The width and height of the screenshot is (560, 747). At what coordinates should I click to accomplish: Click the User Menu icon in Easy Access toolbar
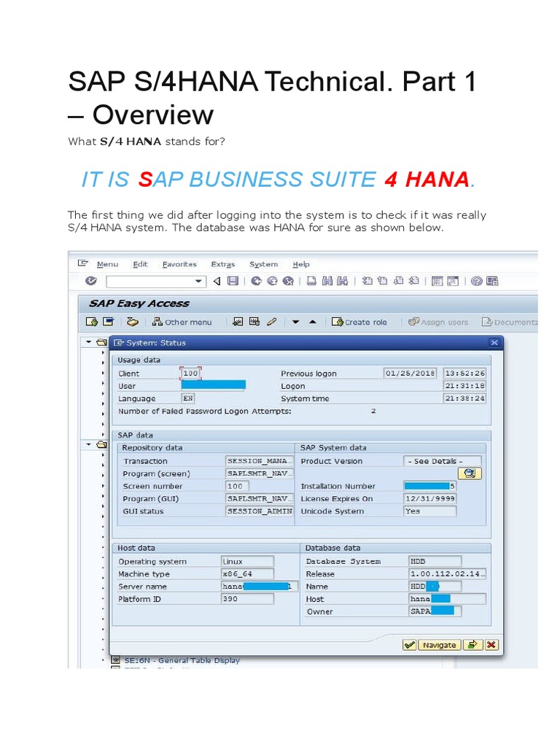click(92, 322)
